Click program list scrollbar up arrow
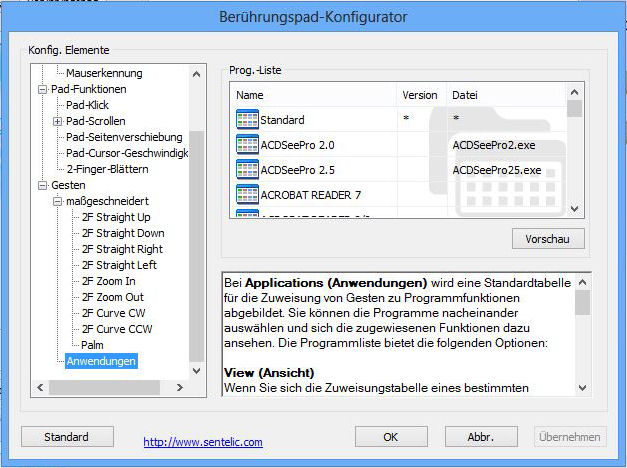627x468 pixels. (575, 92)
